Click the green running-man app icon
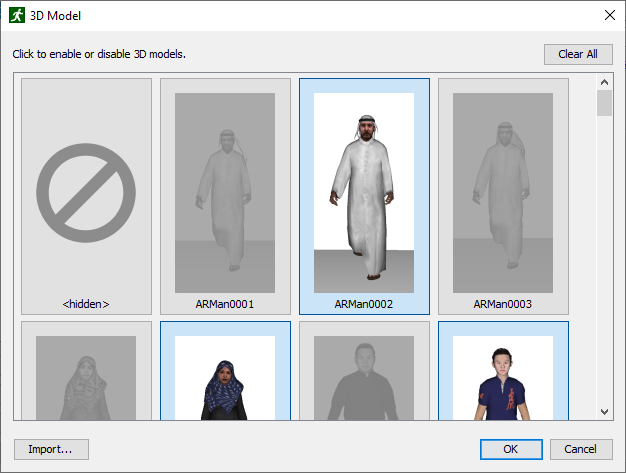626x473 pixels. click(x=17, y=16)
